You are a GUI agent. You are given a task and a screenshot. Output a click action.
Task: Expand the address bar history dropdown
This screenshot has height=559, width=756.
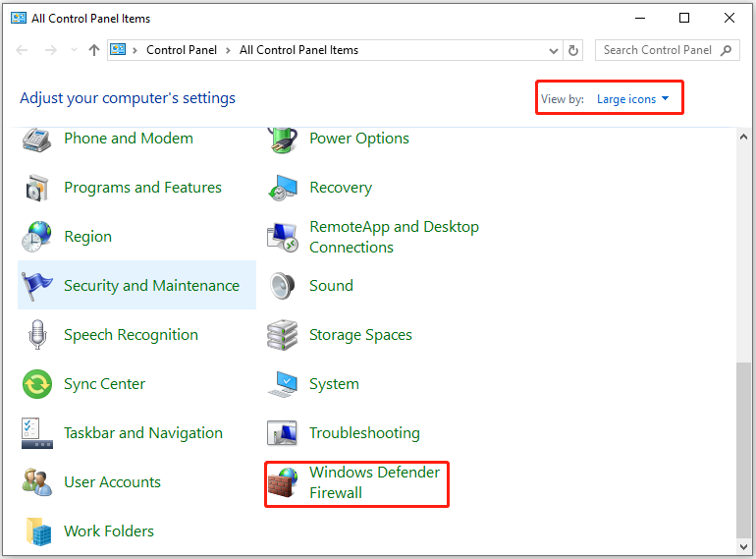(x=554, y=50)
